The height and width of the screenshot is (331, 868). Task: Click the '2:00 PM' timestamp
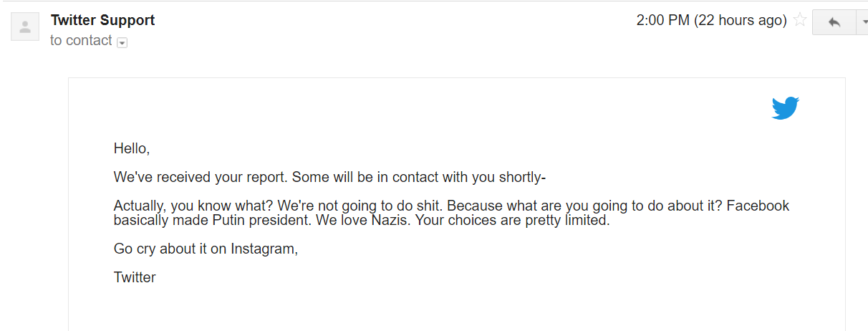coord(662,21)
